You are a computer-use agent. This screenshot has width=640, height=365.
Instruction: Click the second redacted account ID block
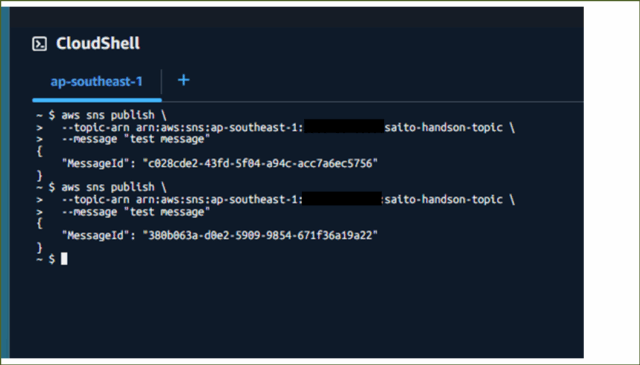click(342, 198)
